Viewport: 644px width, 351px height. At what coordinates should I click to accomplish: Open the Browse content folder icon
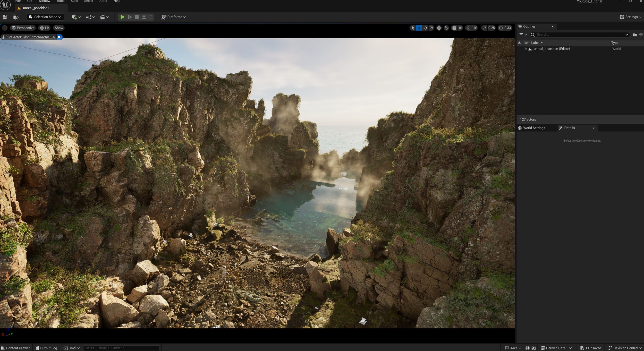click(x=16, y=17)
